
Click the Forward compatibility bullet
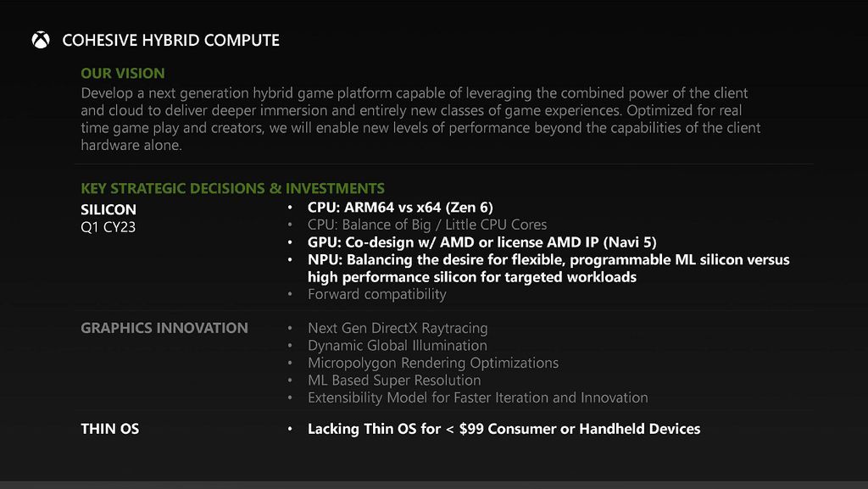click(376, 294)
